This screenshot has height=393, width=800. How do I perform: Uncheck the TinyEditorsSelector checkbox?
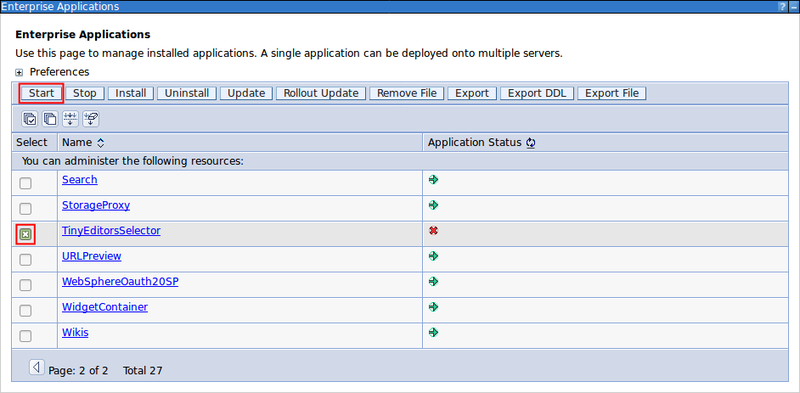[25, 234]
